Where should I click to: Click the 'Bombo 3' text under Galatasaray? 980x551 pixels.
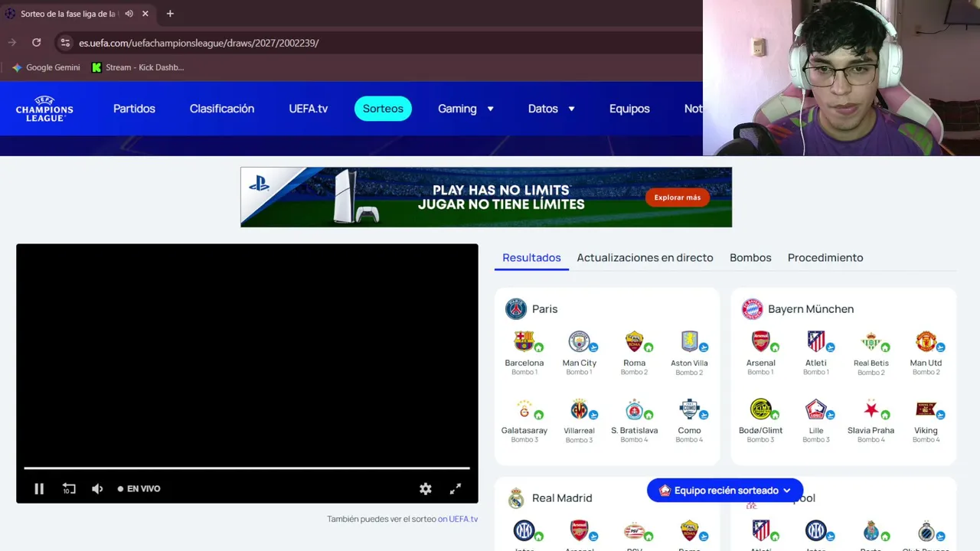point(524,440)
